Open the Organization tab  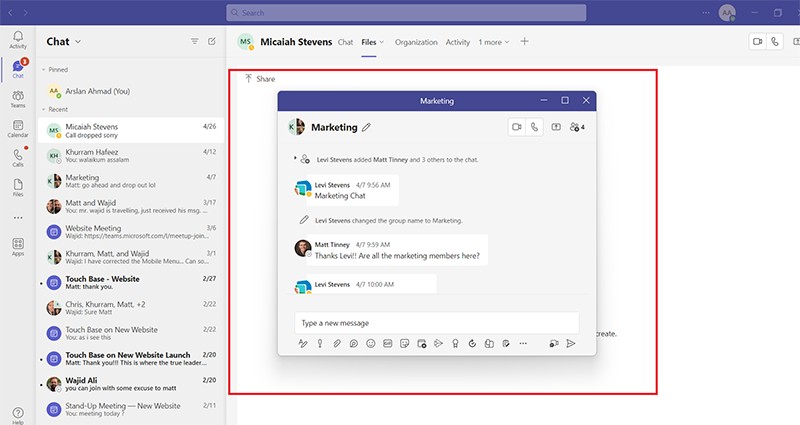[x=416, y=42]
